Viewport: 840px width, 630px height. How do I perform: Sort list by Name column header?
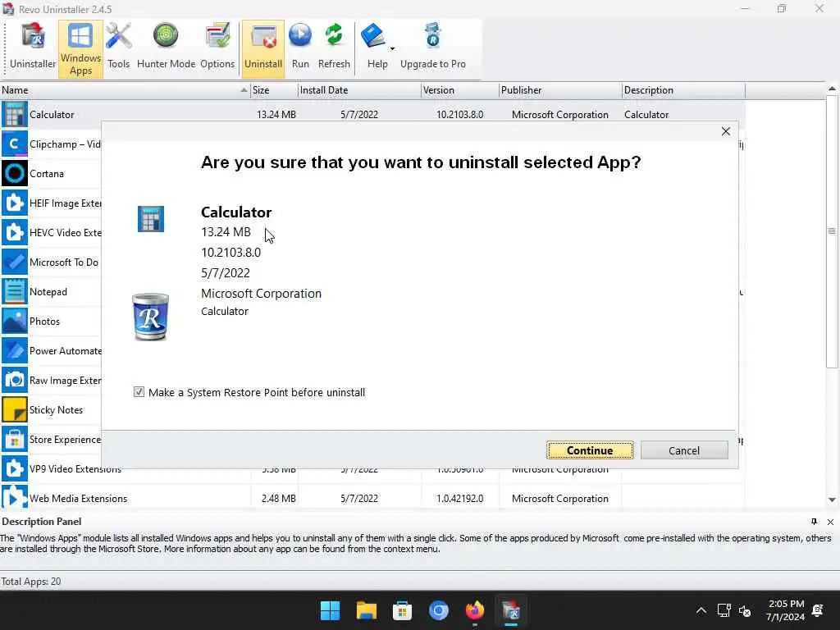126,90
